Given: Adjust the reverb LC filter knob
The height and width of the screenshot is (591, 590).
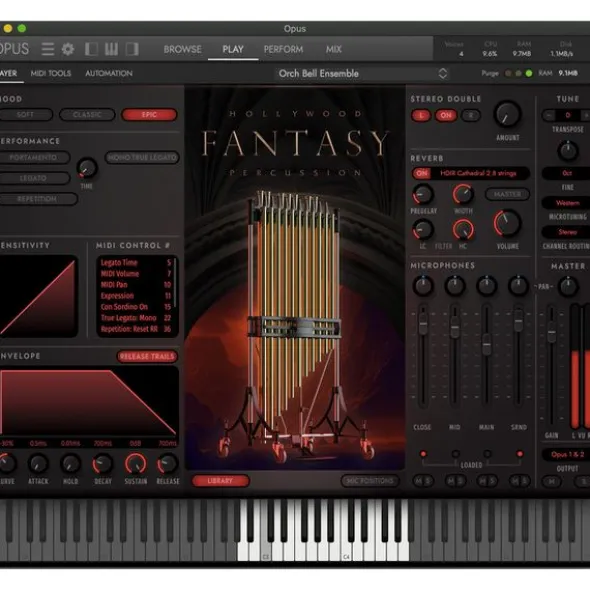Looking at the screenshot, I should (x=423, y=230).
